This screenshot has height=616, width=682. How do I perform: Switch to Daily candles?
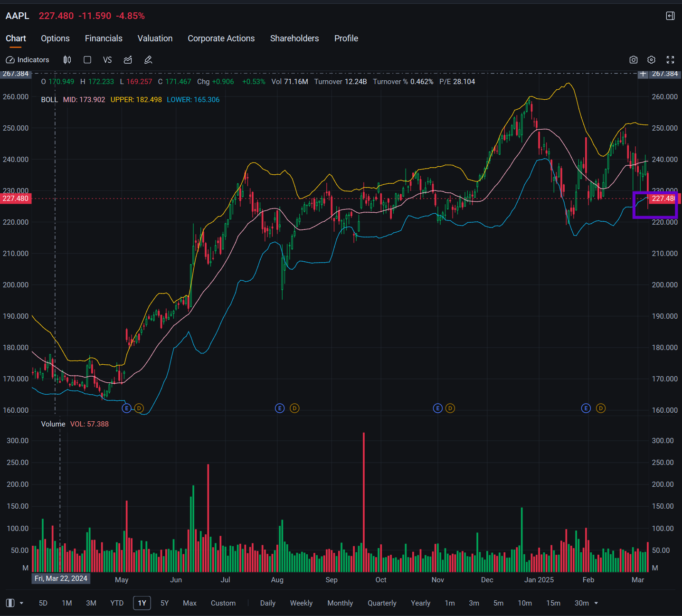pyautogui.click(x=268, y=603)
